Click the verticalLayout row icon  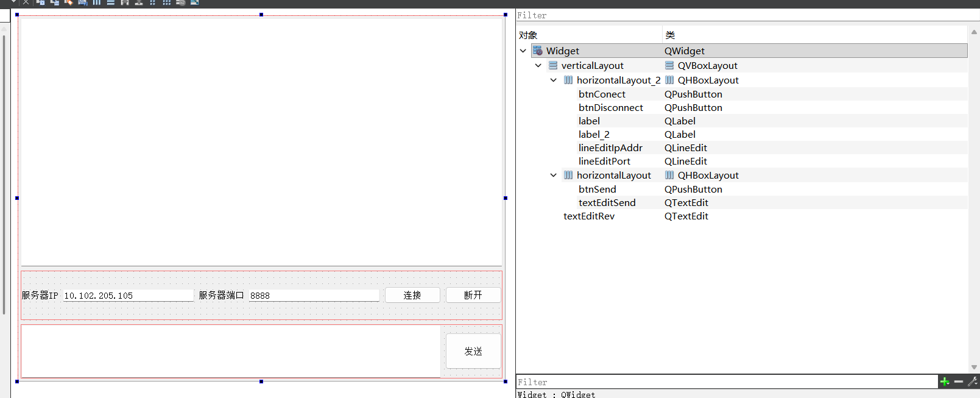point(553,65)
